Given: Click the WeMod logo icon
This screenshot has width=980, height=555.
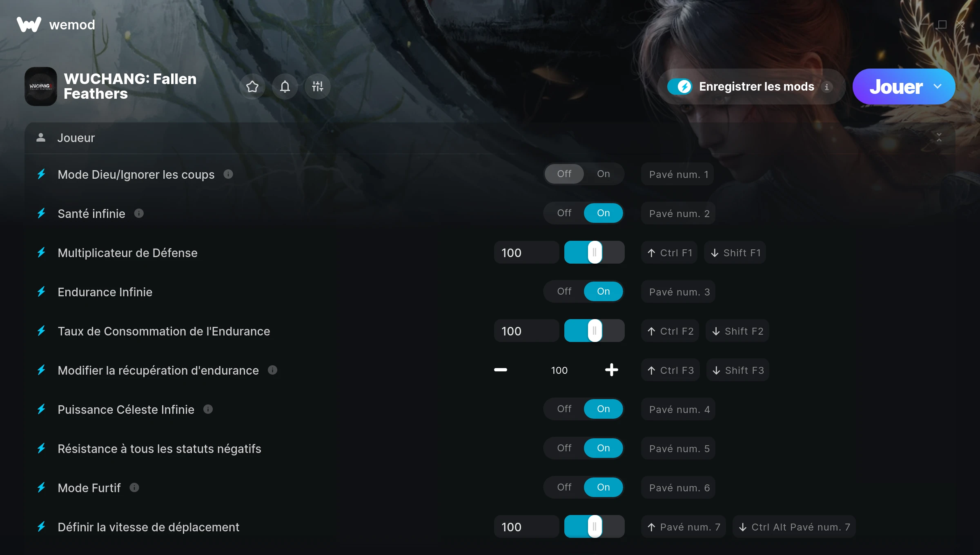Looking at the screenshot, I should pyautogui.click(x=29, y=24).
